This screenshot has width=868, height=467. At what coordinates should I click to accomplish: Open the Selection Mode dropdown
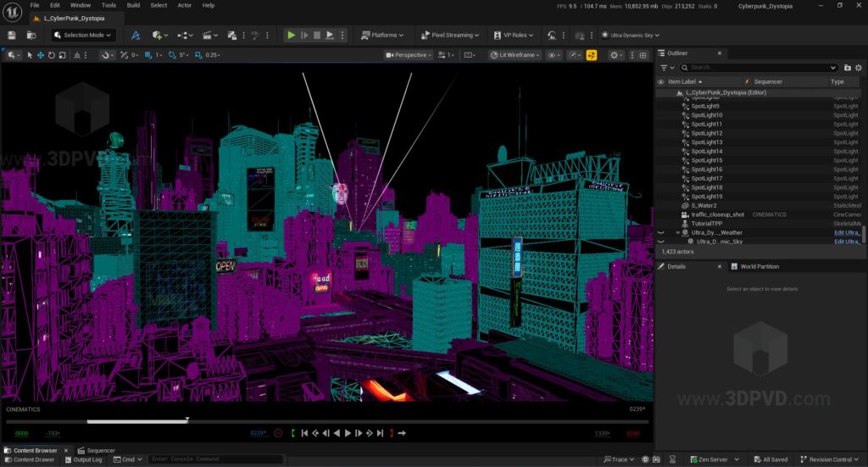[84, 36]
